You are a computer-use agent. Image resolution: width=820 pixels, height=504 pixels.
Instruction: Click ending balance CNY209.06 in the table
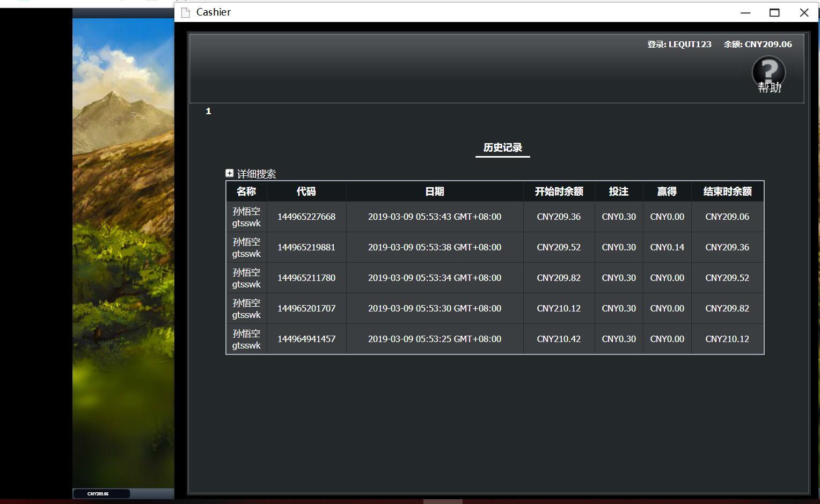coord(727,217)
